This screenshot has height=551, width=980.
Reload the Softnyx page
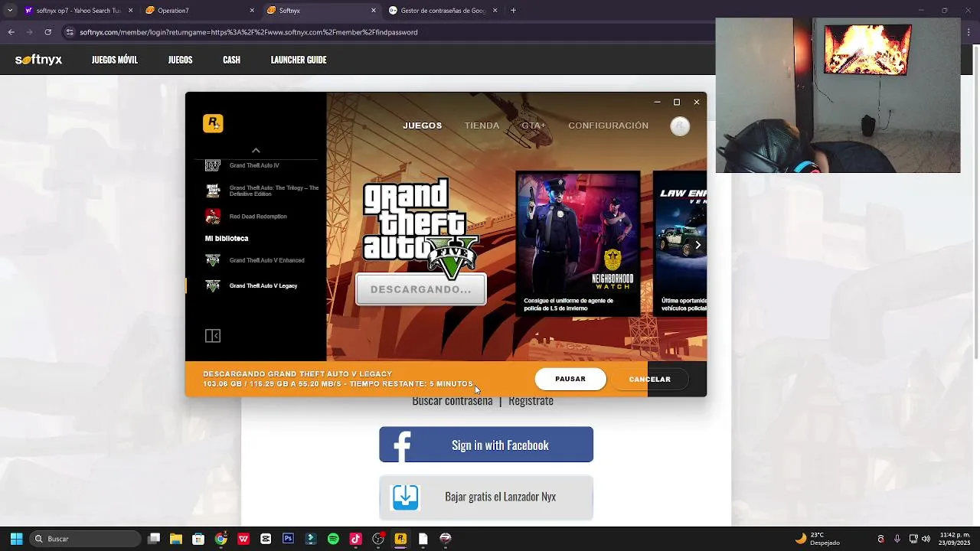pyautogui.click(x=47, y=32)
